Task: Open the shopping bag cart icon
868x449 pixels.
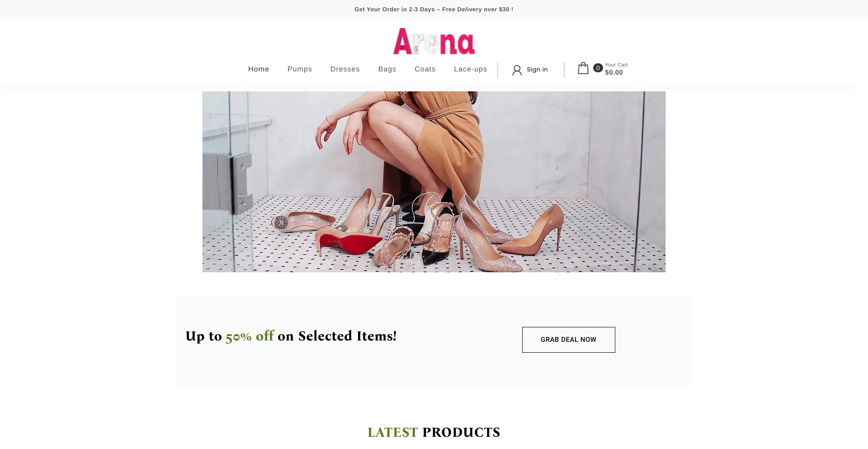Action: point(583,68)
